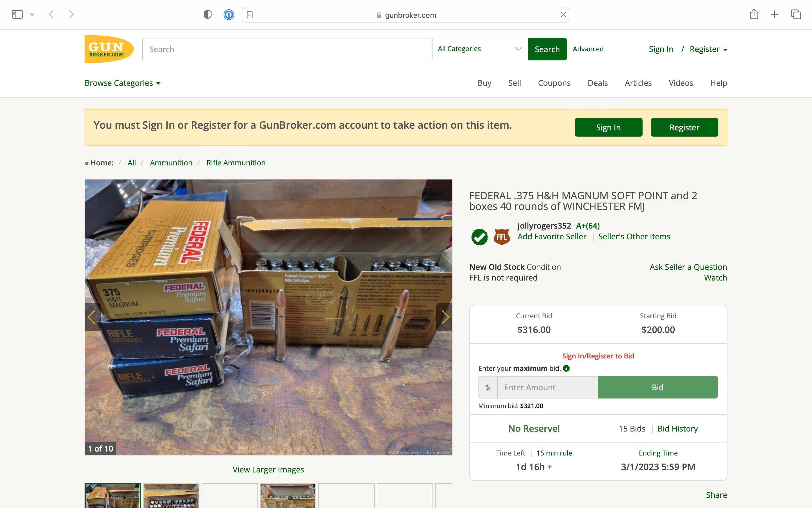812x508 pixels.
Task: Open a new Safari tab
Action: point(775,14)
